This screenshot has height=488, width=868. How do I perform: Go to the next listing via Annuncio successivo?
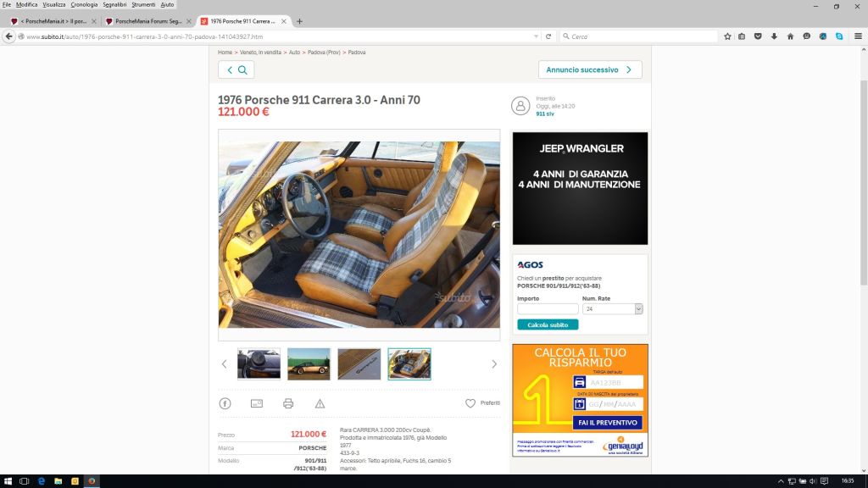pyautogui.click(x=590, y=69)
